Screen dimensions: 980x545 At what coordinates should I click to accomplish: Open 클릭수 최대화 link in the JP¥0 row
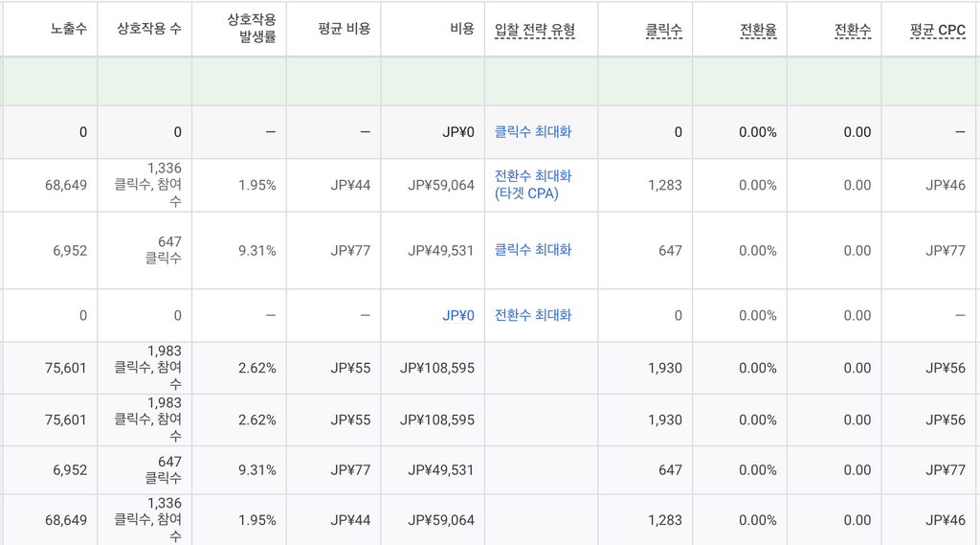click(x=533, y=132)
